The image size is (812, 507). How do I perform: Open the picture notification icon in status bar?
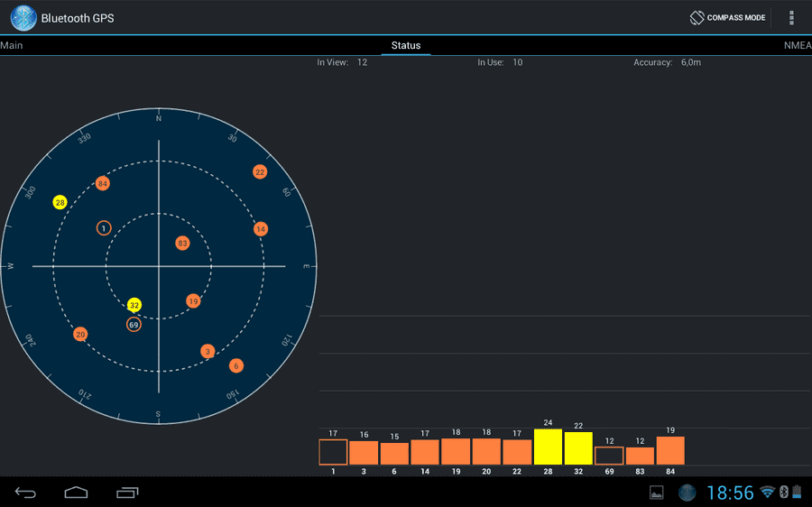657,493
